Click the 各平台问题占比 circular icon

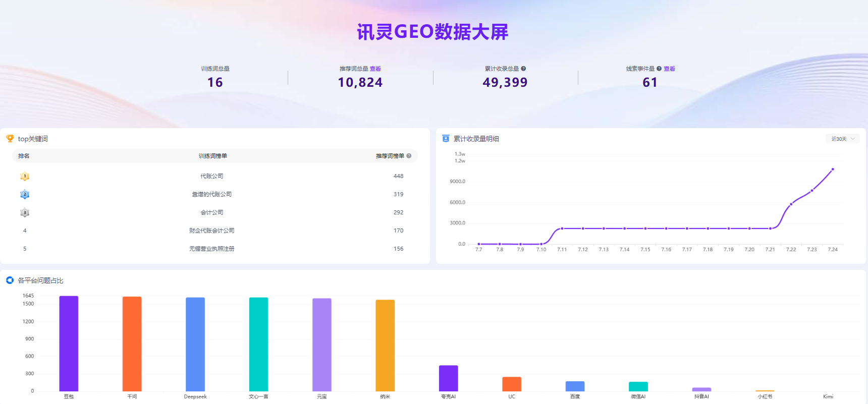click(10, 280)
